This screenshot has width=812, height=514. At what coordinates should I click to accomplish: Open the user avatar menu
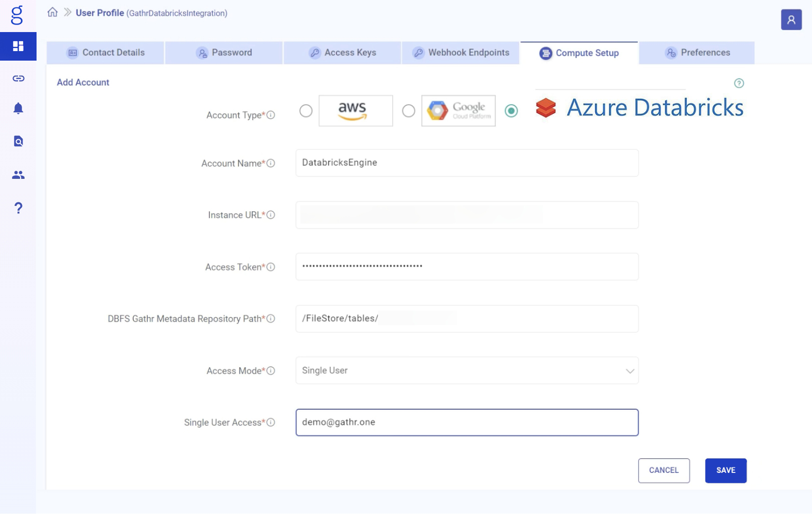click(x=791, y=20)
